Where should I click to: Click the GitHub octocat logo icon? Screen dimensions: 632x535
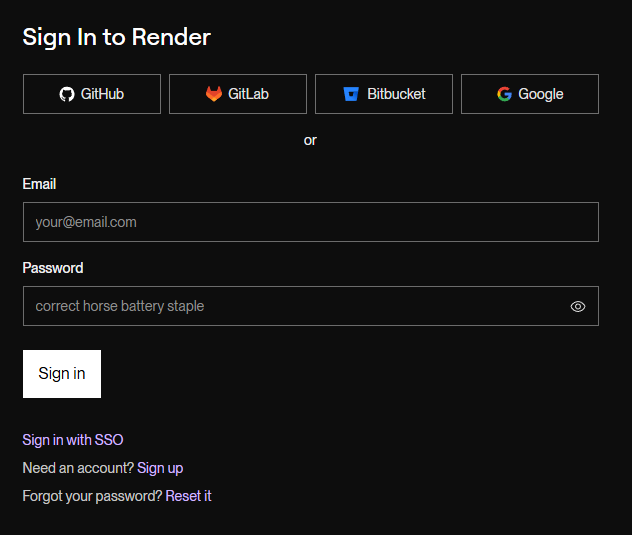click(67, 94)
